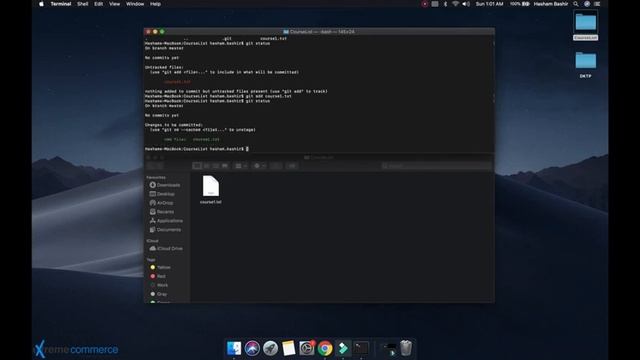The width and height of the screenshot is (640, 360).
Task: Switch Finder to icon view
Action: (197, 166)
